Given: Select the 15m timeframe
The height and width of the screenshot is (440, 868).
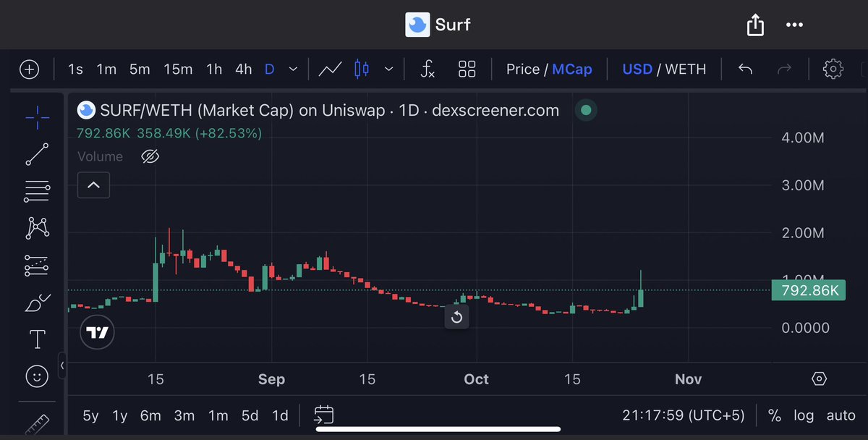Looking at the screenshot, I should [x=178, y=69].
